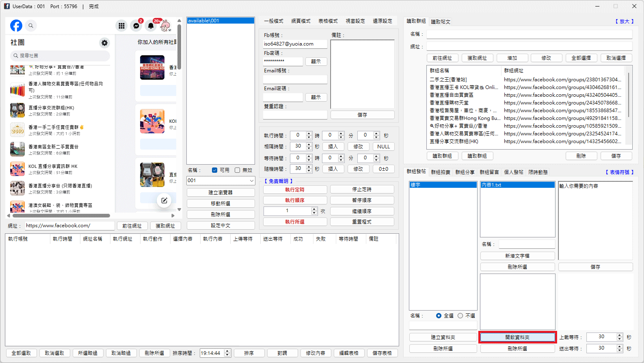Switch to the 限時動態 tab
The image size is (644, 363).
[x=538, y=172]
